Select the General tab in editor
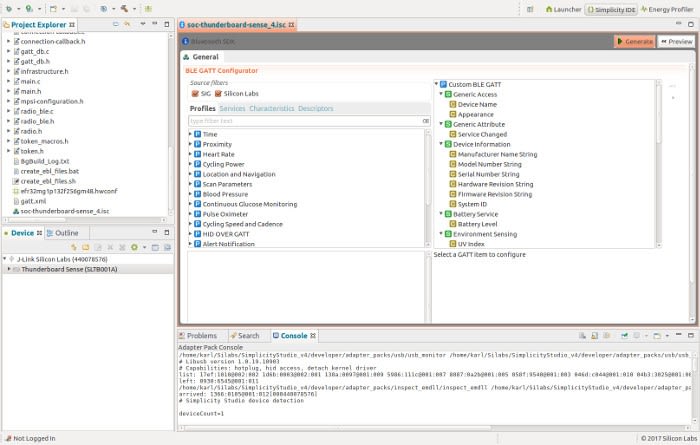The width and height of the screenshot is (700, 445). coord(200,57)
